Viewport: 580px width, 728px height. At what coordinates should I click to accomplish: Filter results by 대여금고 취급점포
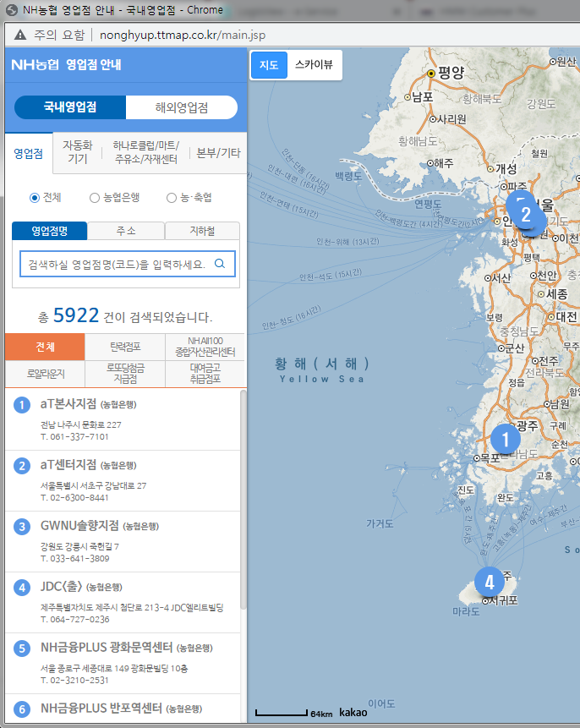click(205, 374)
